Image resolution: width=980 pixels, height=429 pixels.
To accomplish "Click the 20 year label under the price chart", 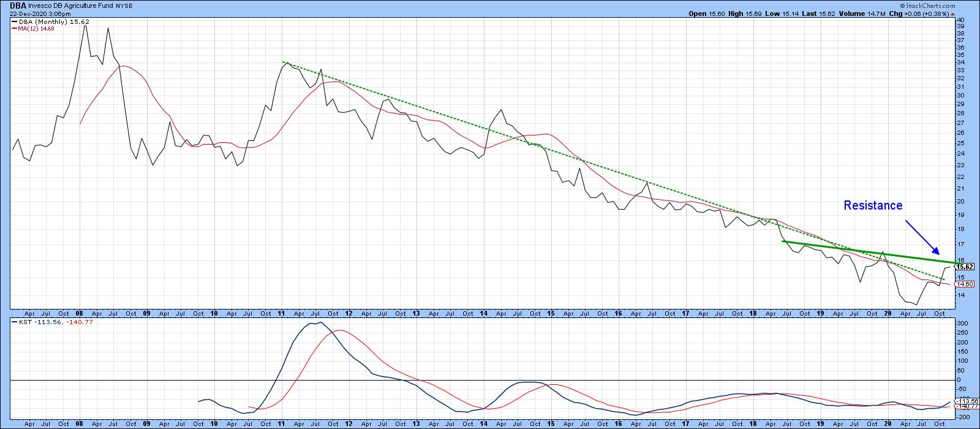I will coord(888,313).
